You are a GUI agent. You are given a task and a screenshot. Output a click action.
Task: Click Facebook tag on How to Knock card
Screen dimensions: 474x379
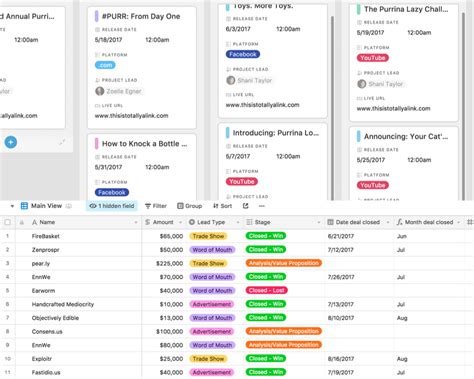[x=112, y=192]
